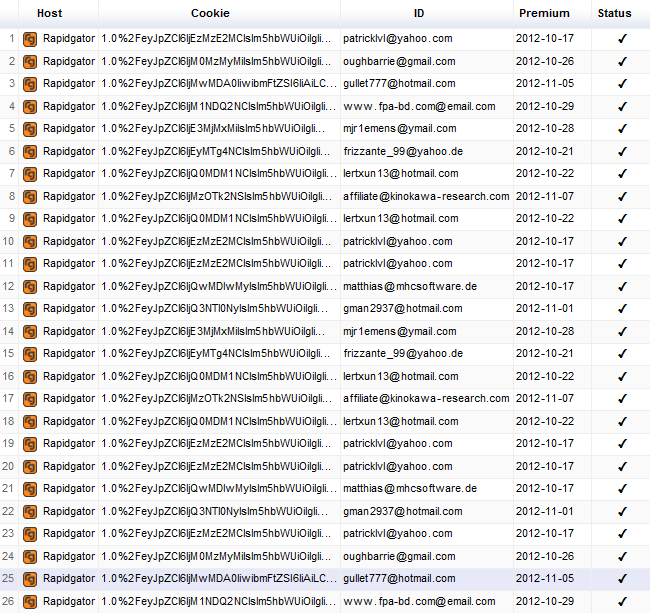Select the Rapidgator host text in row 20

coord(69,466)
